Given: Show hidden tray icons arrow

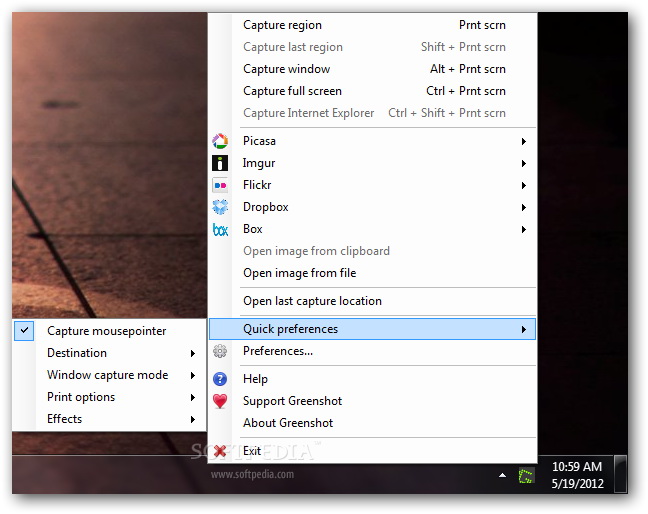Looking at the screenshot, I should pos(502,476).
